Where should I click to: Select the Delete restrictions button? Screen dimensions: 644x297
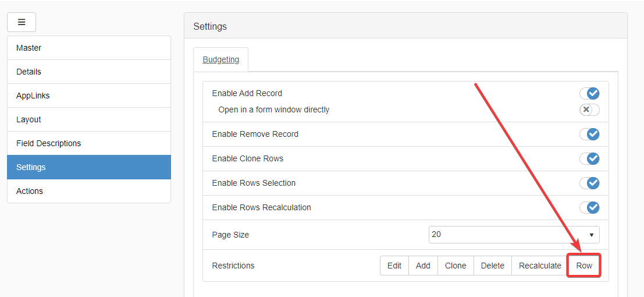[493, 266]
